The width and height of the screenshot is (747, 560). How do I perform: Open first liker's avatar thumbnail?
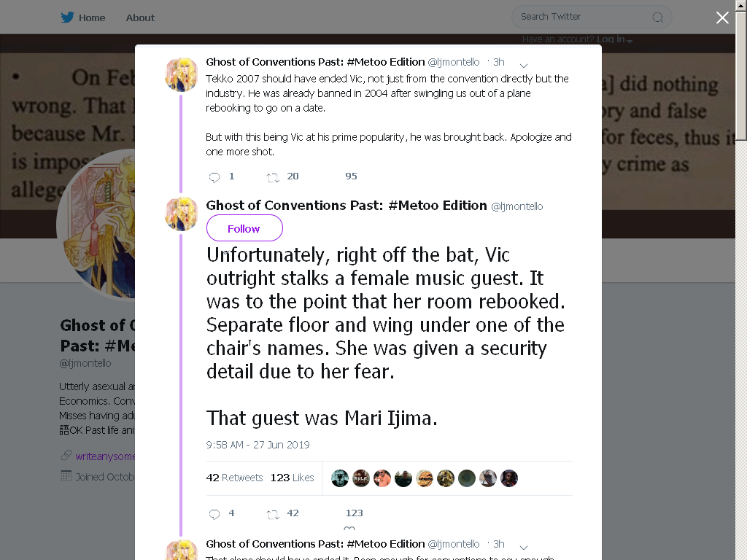(340, 478)
